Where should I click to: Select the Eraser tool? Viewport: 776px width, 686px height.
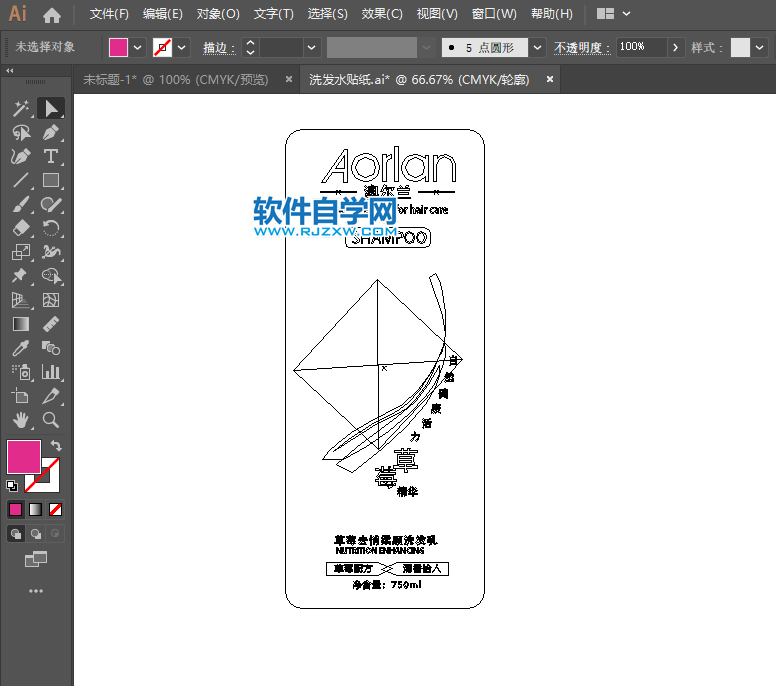[x=21, y=228]
